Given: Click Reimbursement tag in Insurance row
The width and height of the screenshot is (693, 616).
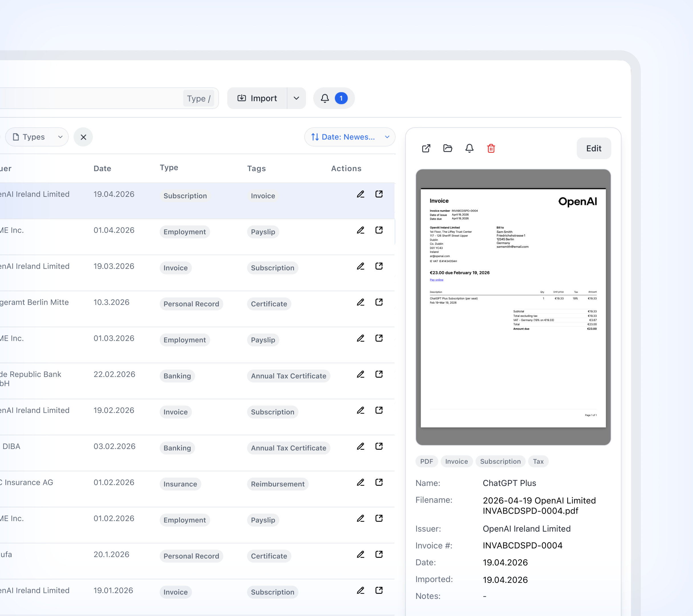Looking at the screenshot, I should 278,484.
